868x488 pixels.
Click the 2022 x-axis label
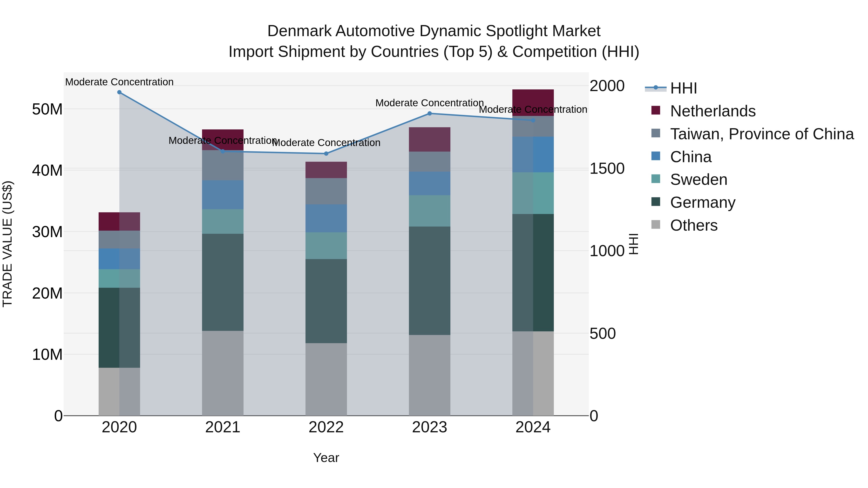pyautogui.click(x=326, y=427)
